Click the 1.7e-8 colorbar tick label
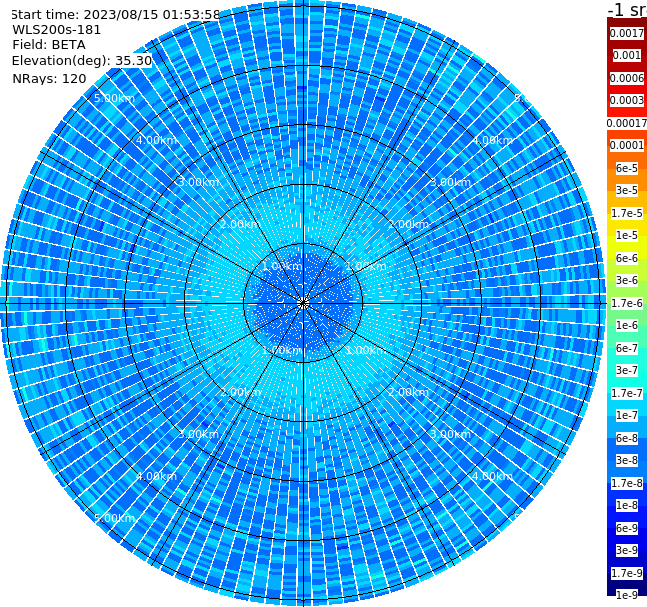 click(x=627, y=483)
